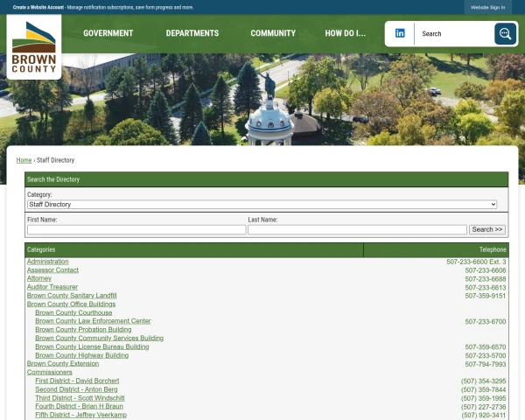Open the Departments menu
The height and width of the screenshot is (420, 525).
[x=192, y=34]
